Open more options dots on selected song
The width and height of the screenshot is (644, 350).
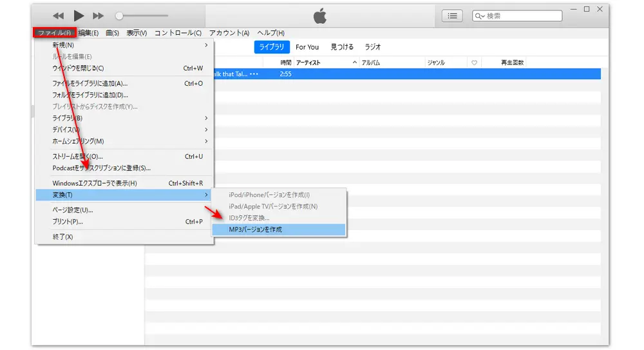(254, 74)
